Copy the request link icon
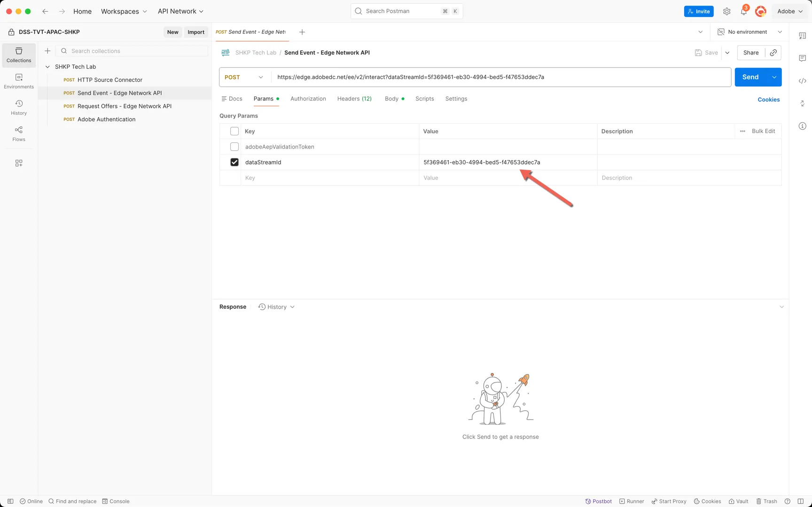812x507 pixels. coord(773,53)
